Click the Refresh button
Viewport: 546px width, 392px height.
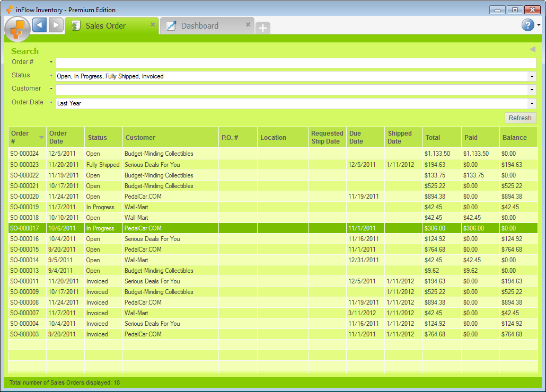[520, 118]
